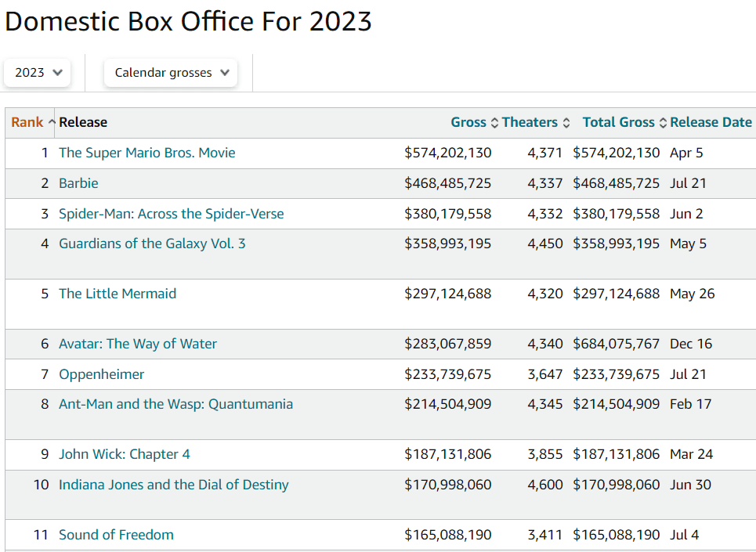The image size is (756, 552).
Task: Click the Domestic Box Office For 2023 heading
Action: click(x=188, y=22)
